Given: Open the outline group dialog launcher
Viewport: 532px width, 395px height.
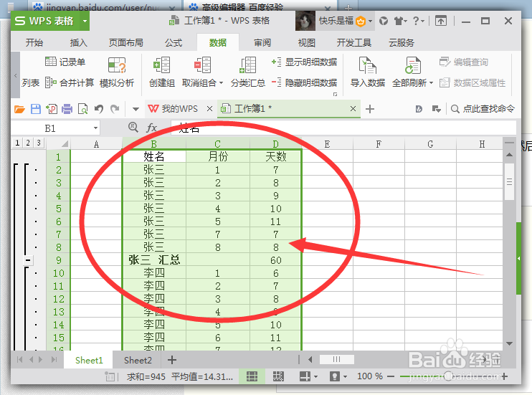Looking at the screenshot, I should [336, 95].
